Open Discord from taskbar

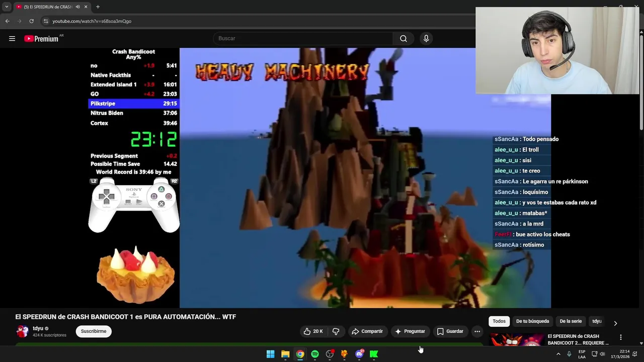click(359, 354)
